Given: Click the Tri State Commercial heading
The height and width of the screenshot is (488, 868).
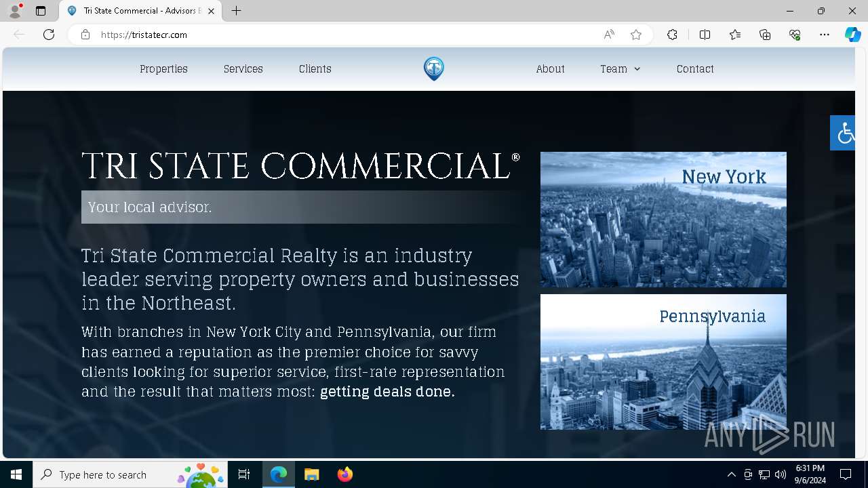Looking at the screenshot, I should click(300, 166).
